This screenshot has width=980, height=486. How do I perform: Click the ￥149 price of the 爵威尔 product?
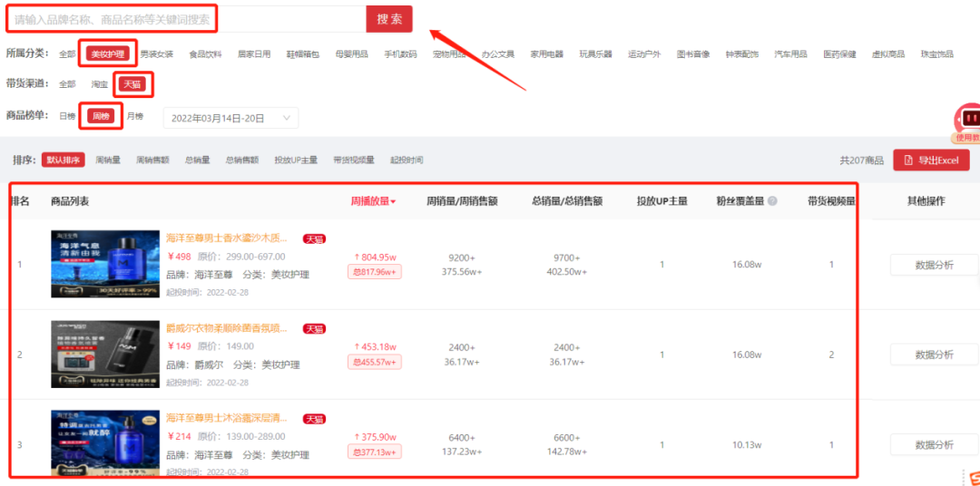click(180, 346)
